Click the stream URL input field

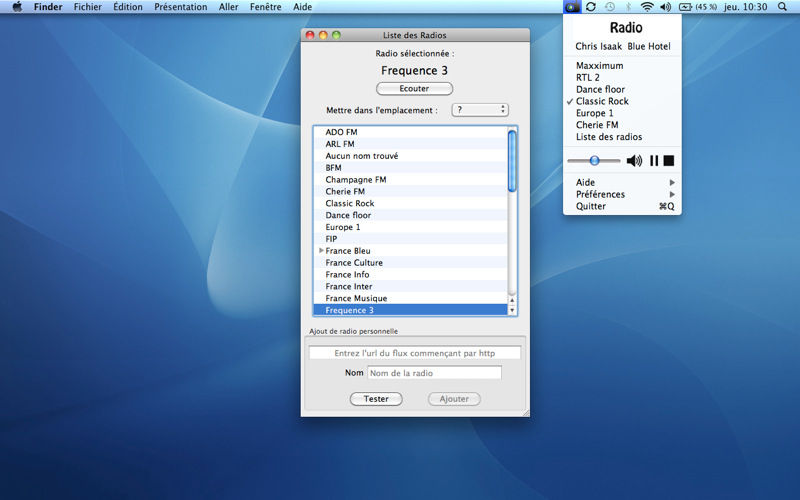(414, 353)
